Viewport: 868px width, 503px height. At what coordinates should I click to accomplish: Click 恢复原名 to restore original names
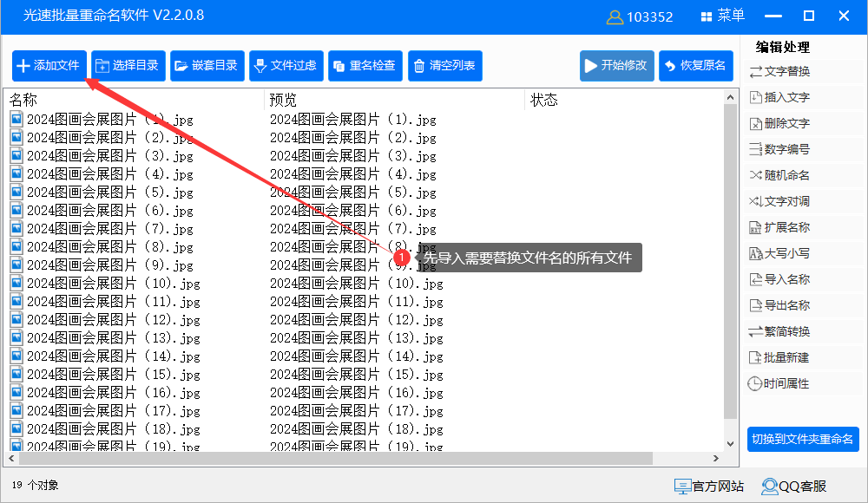coord(696,66)
